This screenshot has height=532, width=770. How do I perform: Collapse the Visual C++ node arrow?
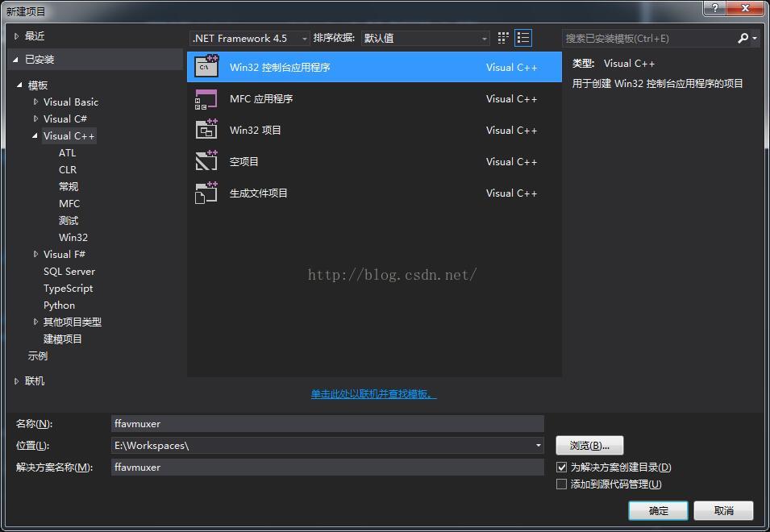click(35, 135)
